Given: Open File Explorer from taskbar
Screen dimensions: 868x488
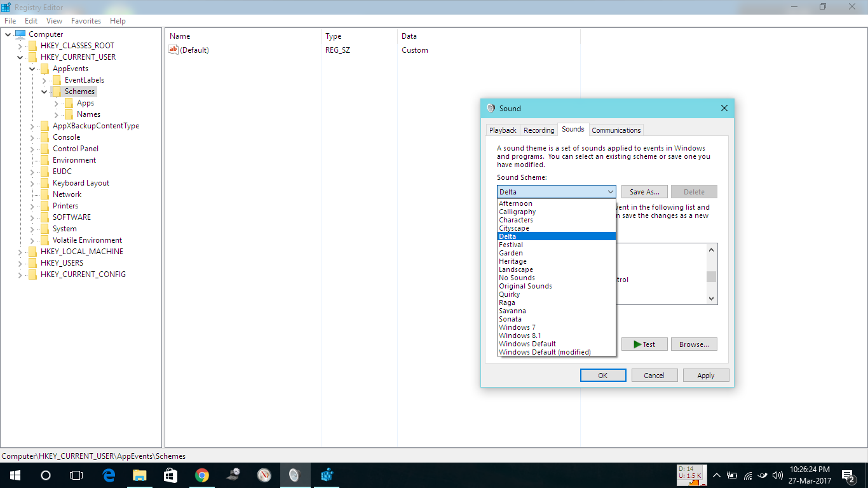Looking at the screenshot, I should tap(140, 475).
